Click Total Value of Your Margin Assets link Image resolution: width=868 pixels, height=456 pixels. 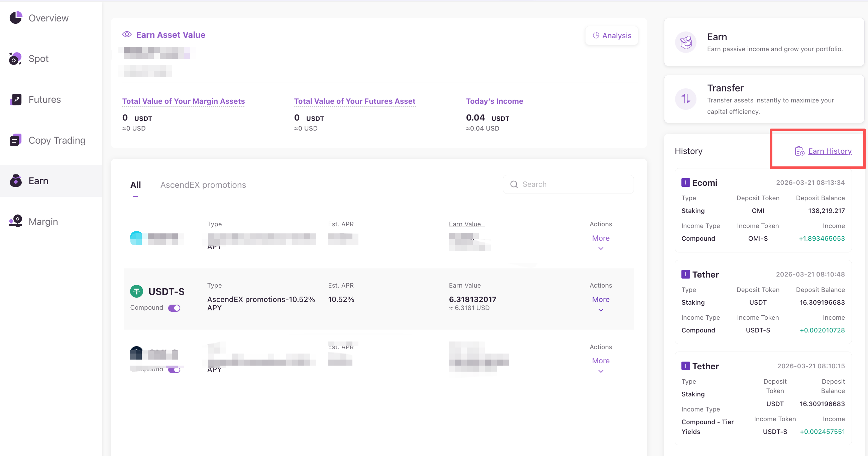tap(183, 101)
